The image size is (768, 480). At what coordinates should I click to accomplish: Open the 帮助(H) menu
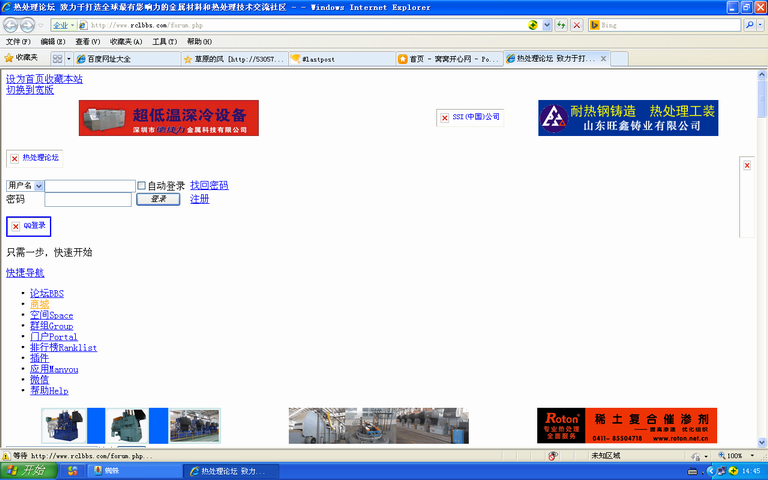coord(199,42)
